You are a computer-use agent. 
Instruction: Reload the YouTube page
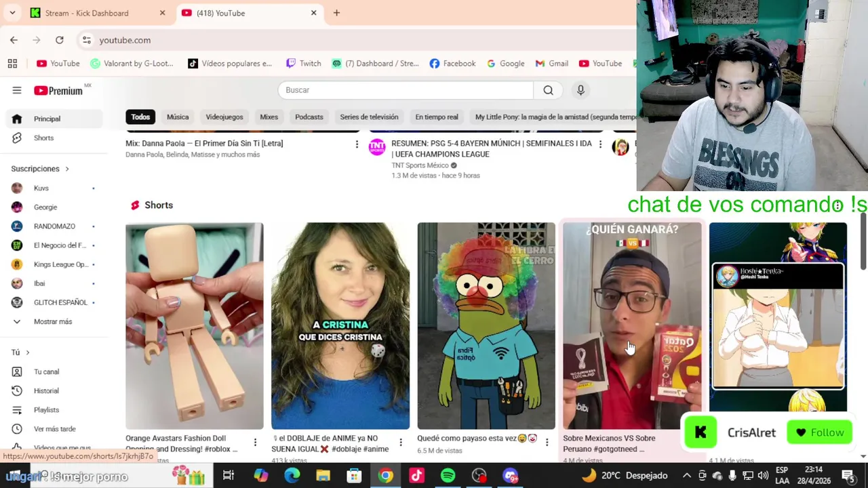[60, 40]
